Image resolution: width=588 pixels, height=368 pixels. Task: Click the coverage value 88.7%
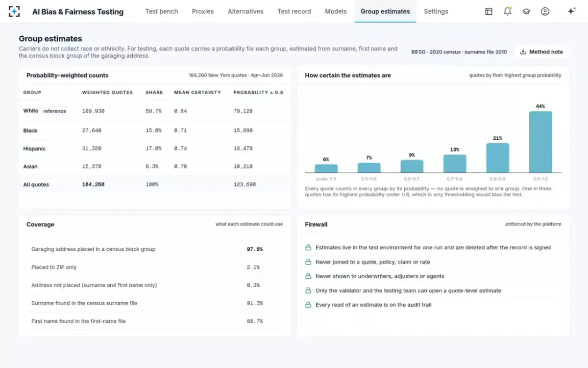(x=255, y=321)
